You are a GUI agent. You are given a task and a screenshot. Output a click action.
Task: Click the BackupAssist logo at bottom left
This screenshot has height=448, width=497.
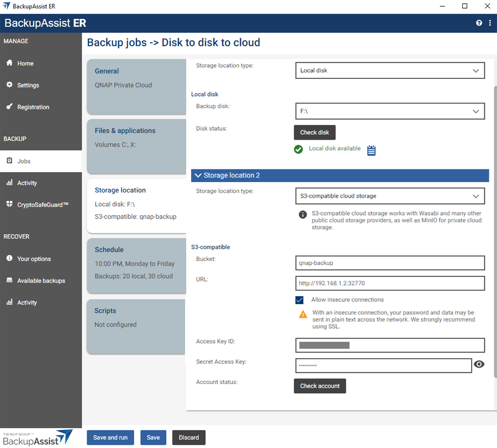coord(38,438)
